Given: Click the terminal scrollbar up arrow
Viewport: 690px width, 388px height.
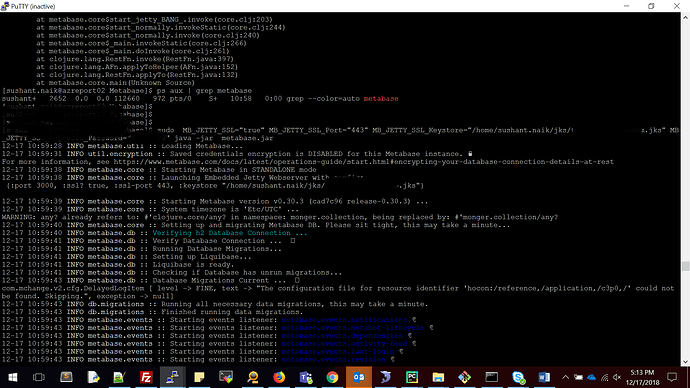Looking at the screenshot, I should 685,17.
